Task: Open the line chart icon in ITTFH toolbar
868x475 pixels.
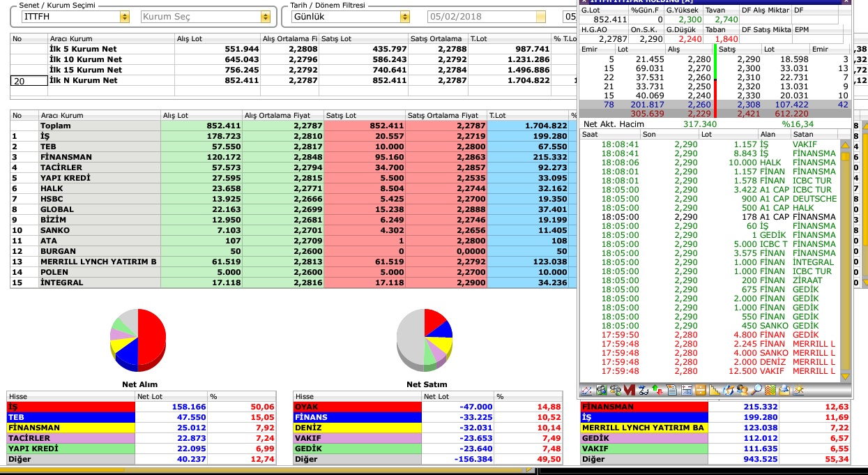Action: pos(586,390)
